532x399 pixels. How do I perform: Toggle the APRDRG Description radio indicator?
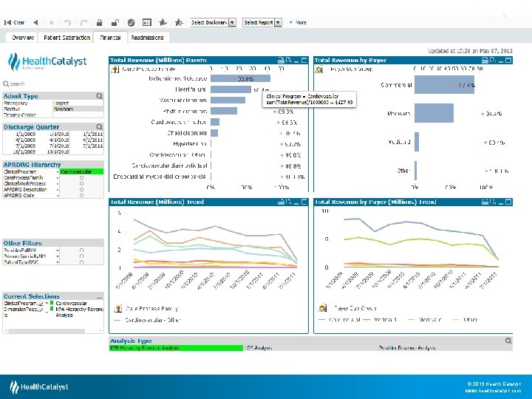[x=81, y=190]
